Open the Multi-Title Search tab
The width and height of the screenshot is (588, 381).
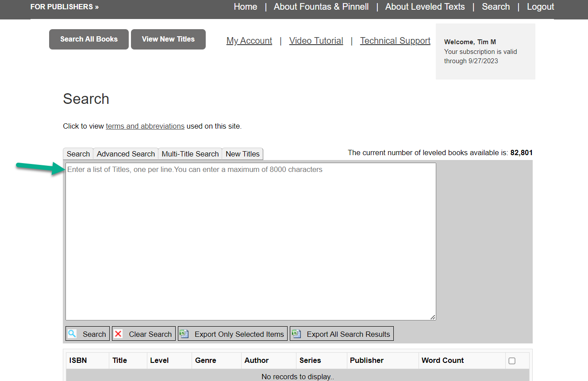click(x=190, y=154)
